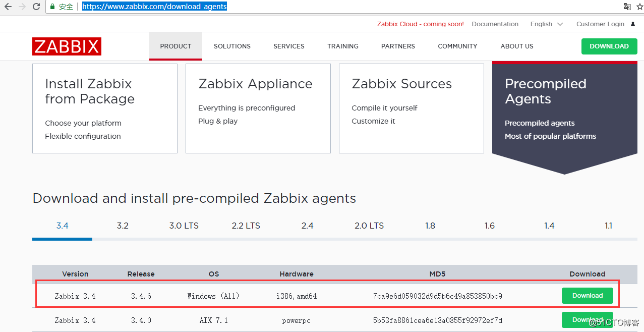Select the Zabbix Sources card
644x332 pixels.
click(412, 108)
